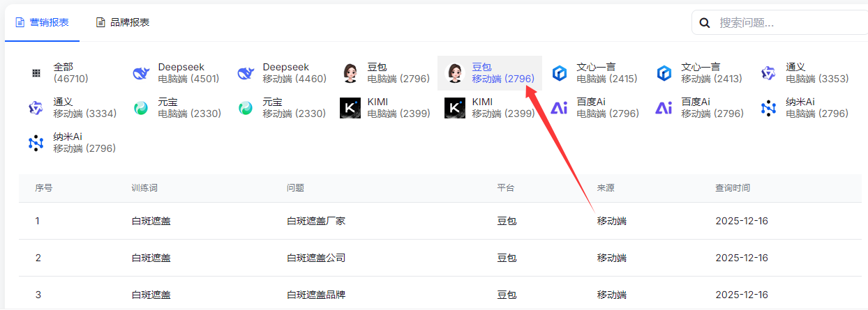Click the 品牌报表 tab document icon
The width and height of the screenshot is (868, 310).
[x=101, y=22]
